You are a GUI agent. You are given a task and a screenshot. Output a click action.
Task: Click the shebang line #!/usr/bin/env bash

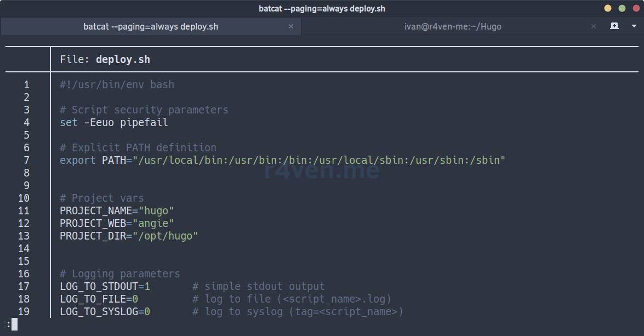point(117,85)
